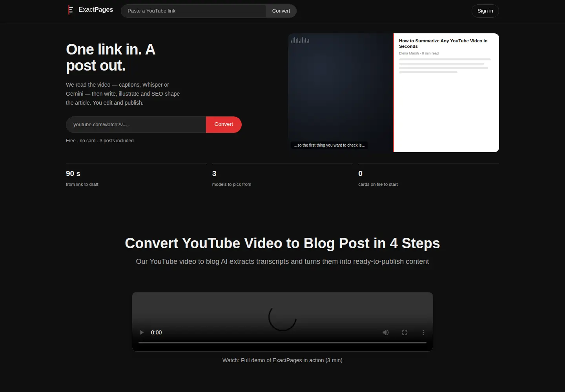Open the Sign in button
The image size is (565, 392).
(x=485, y=11)
